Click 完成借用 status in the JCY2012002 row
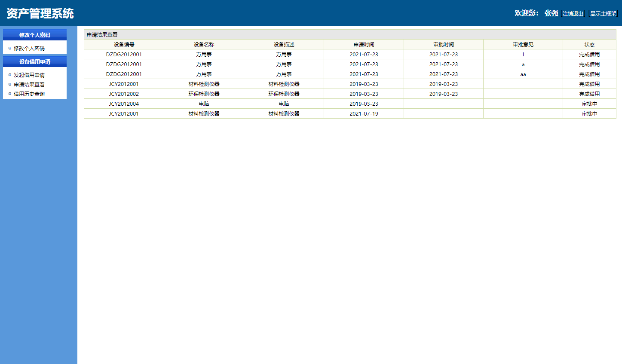Image resolution: width=622 pixels, height=364 pixels. 589,94
